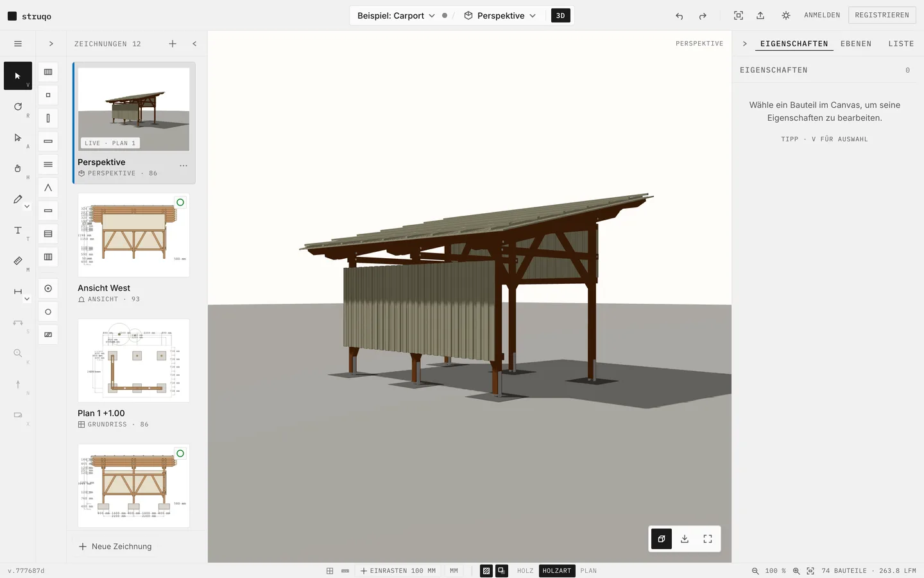Expand the dimension tool options chevron
Viewport: 924px width, 578px height.
coord(27,299)
